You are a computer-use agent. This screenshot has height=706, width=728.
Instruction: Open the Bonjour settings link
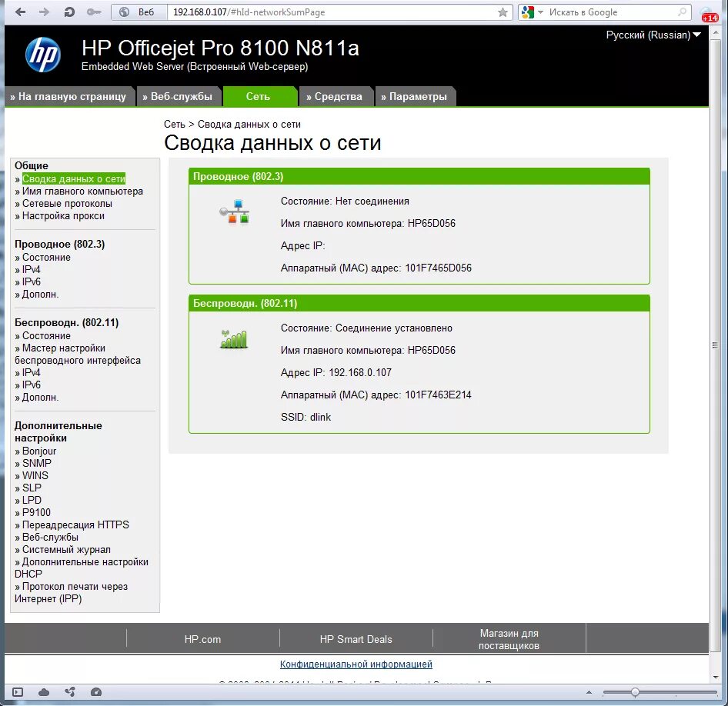39,451
